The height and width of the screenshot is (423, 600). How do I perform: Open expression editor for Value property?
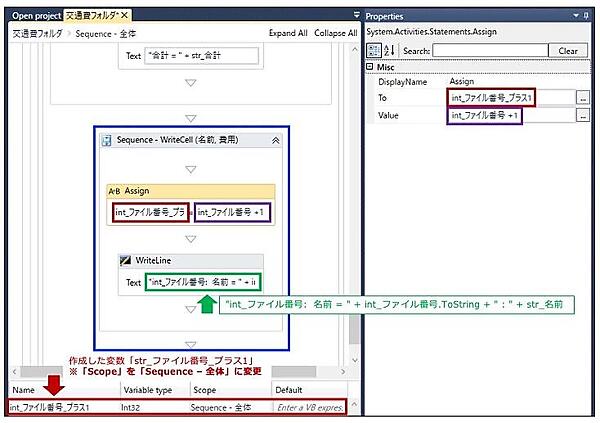[583, 115]
